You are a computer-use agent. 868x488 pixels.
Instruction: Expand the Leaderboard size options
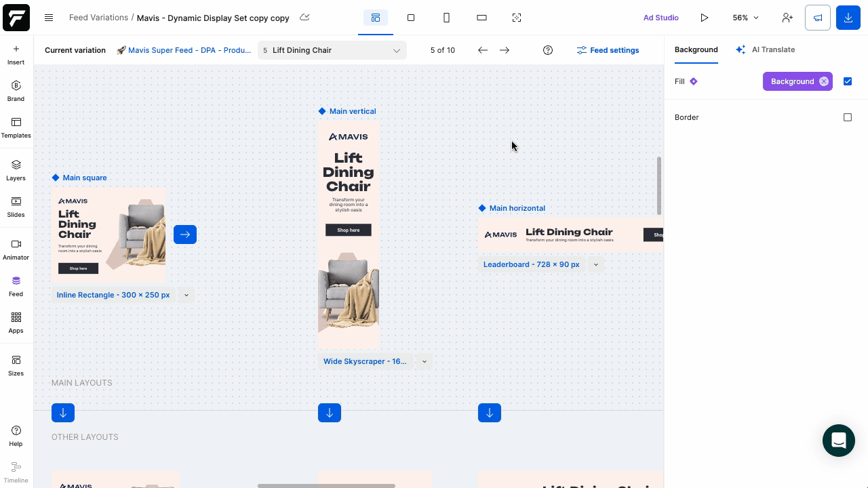coord(596,264)
